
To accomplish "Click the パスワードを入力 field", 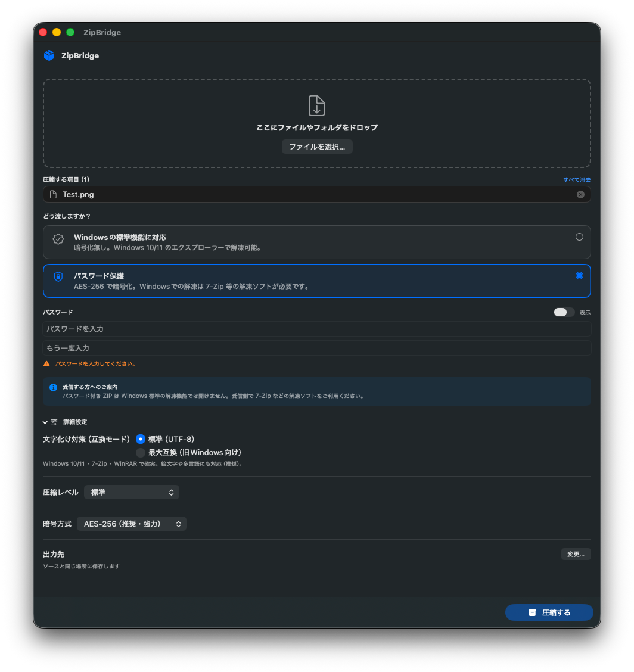I will (x=317, y=329).
